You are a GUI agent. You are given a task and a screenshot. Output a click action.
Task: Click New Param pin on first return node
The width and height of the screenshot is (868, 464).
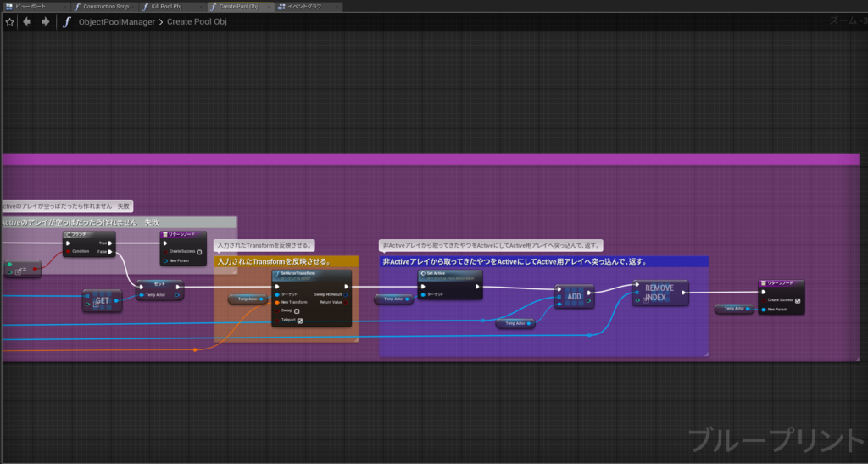165,260
